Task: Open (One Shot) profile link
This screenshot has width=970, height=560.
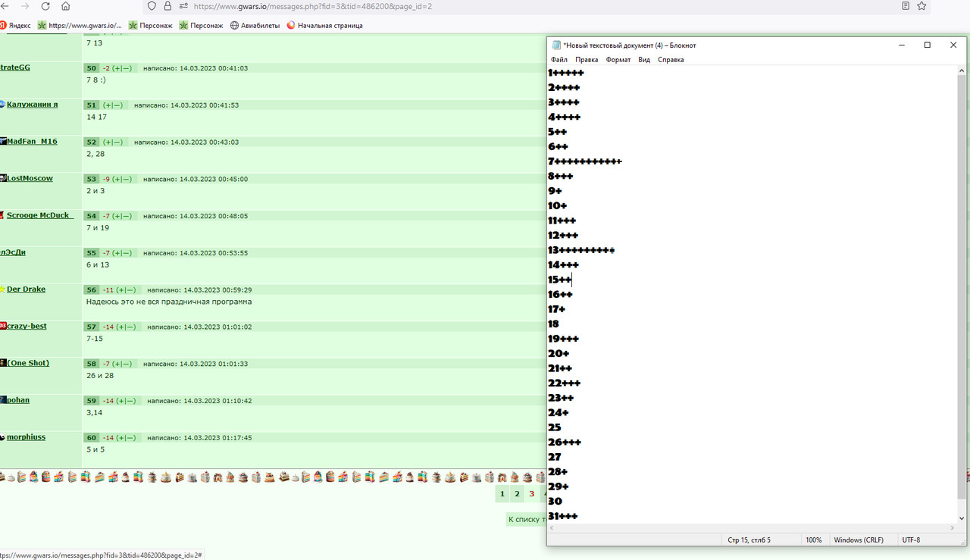Action: tap(28, 363)
